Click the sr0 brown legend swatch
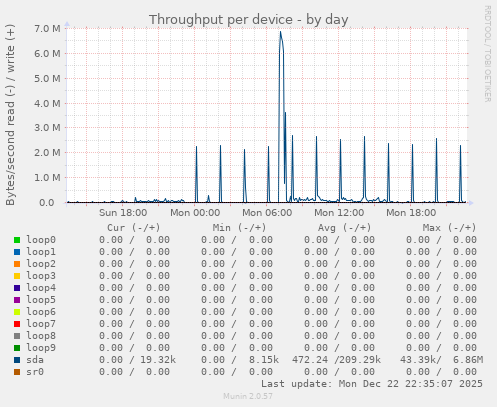Viewport: 497px width, 407px height. pos(17,372)
